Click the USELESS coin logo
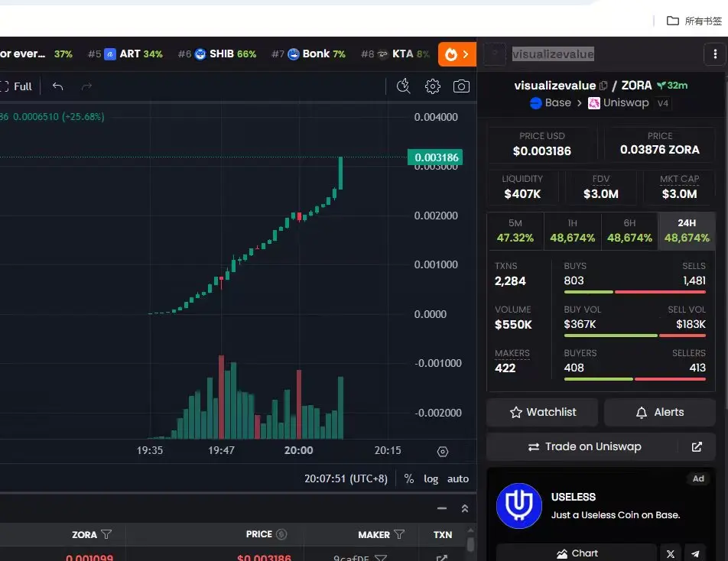Image resolution: width=728 pixels, height=561 pixels. pos(519,506)
